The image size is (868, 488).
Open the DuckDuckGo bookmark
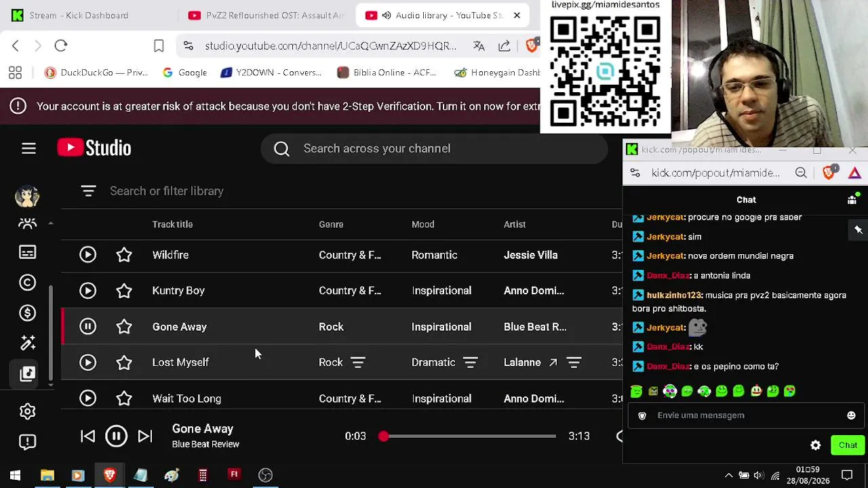[x=96, y=73]
